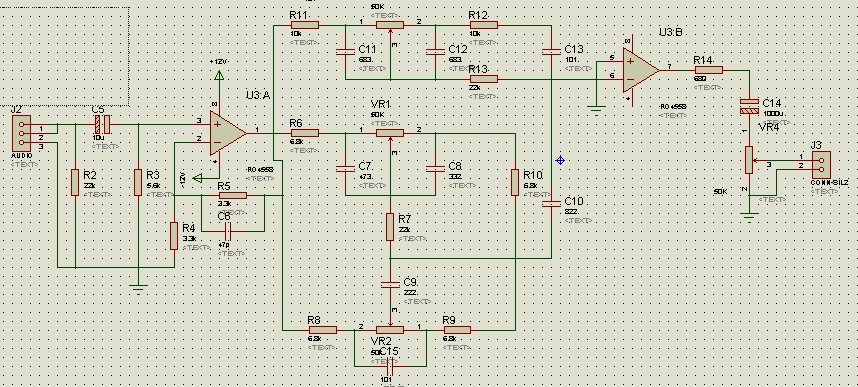Select potentiometer VR2
Image resolution: width=858 pixels, height=387 pixels.
390,330
